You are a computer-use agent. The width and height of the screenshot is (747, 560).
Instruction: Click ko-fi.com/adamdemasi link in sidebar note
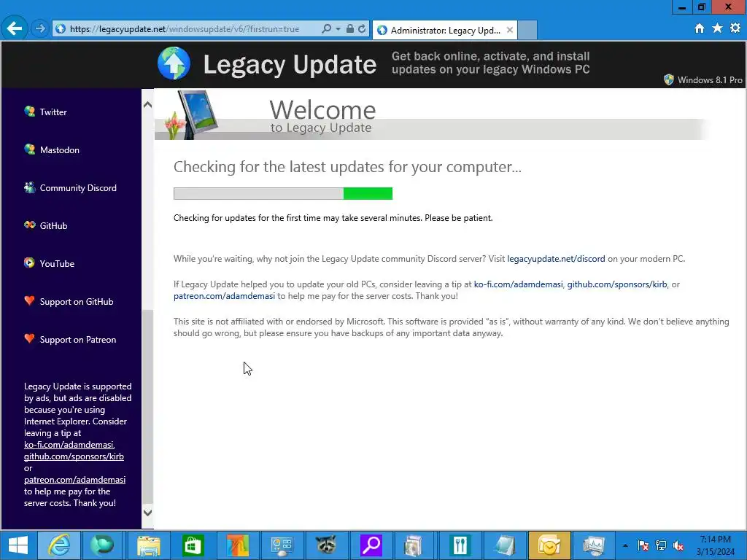[x=69, y=445]
